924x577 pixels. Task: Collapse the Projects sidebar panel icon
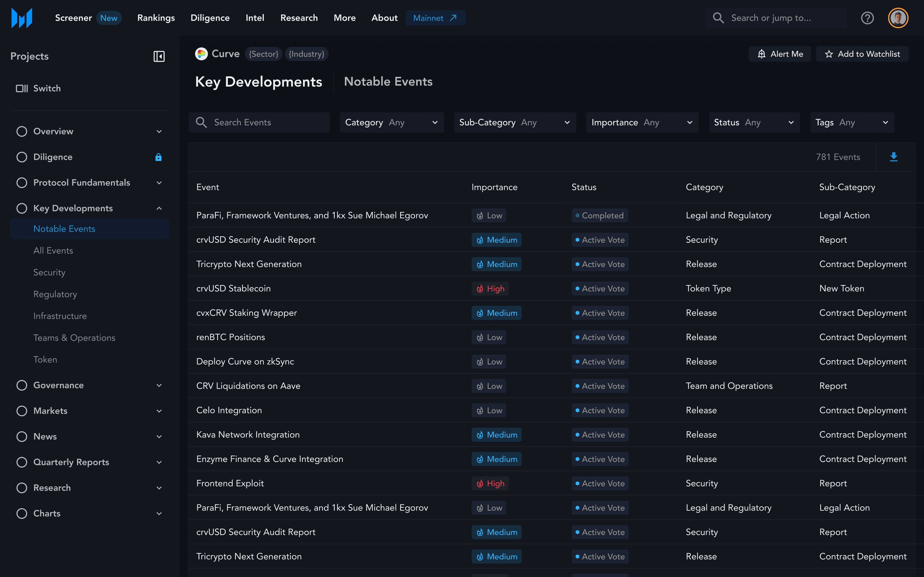coord(159,56)
